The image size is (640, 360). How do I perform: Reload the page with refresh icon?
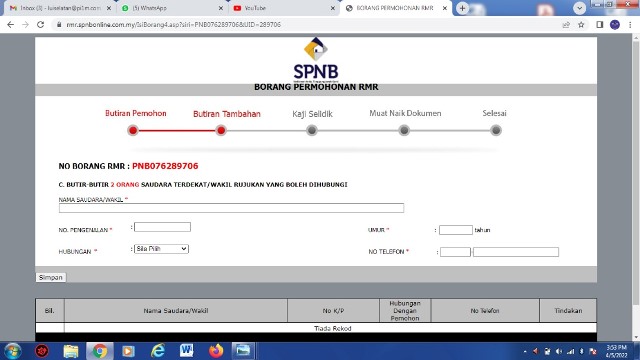[40, 24]
